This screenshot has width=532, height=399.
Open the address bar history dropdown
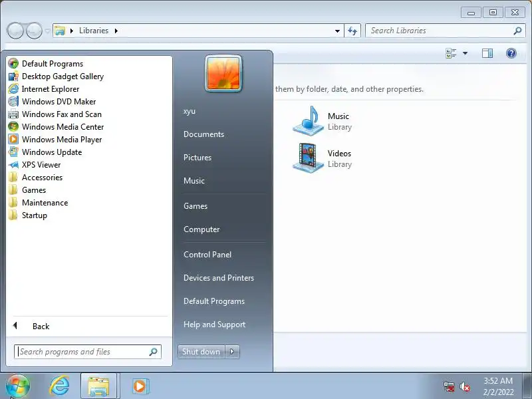337,31
